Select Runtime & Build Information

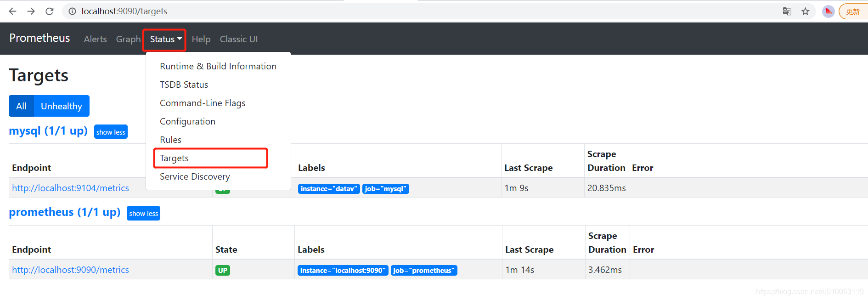[218, 66]
